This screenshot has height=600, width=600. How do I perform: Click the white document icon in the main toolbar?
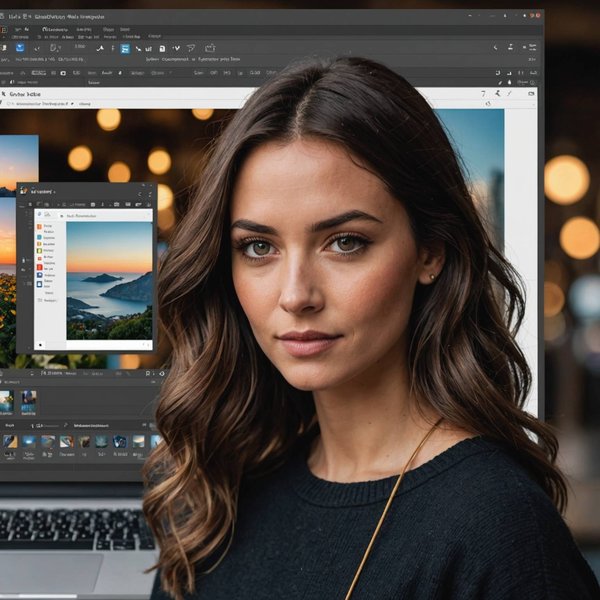162,49
